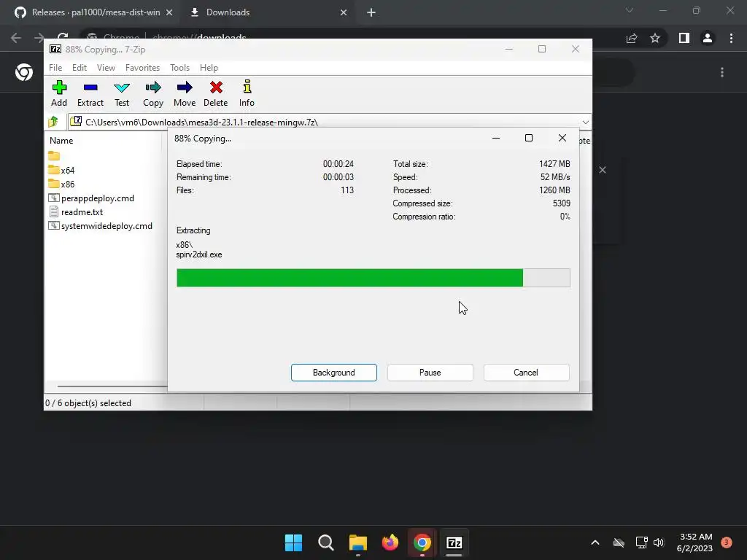Close the Releases GitHub tab
Image resolution: width=747 pixels, height=560 pixels.
click(169, 12)
